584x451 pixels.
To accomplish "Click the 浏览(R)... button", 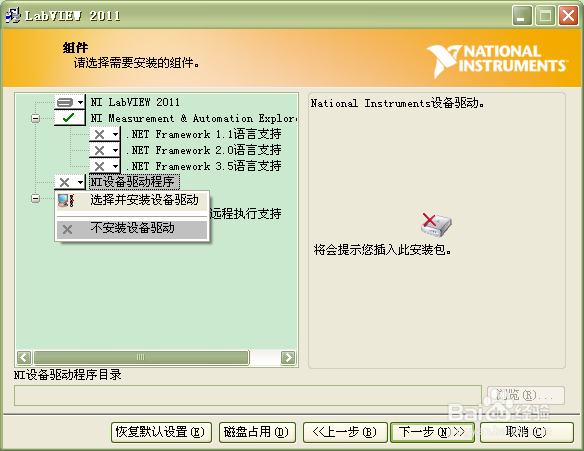I will (x=526, y=395).
